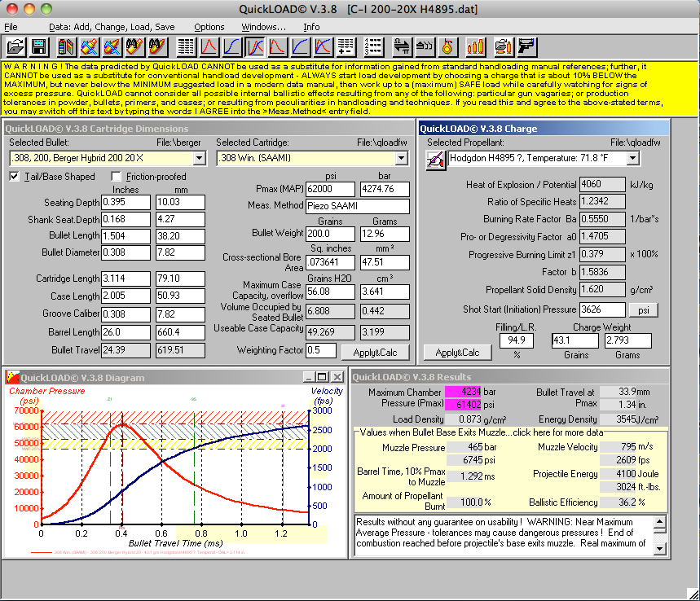Click the Heat of Explosion value 4060
Image resolution: width=700 pixels, height=601 pixels.
[602, 184]
